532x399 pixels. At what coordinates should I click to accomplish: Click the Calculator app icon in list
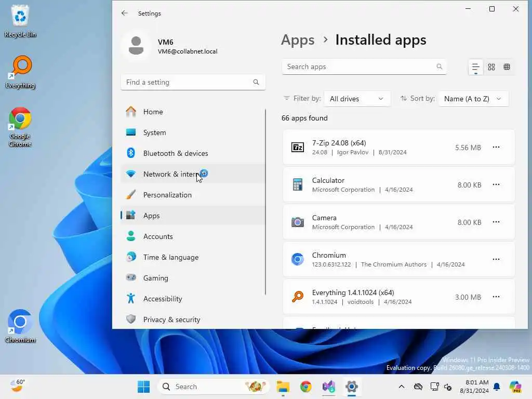pos(298,184)
